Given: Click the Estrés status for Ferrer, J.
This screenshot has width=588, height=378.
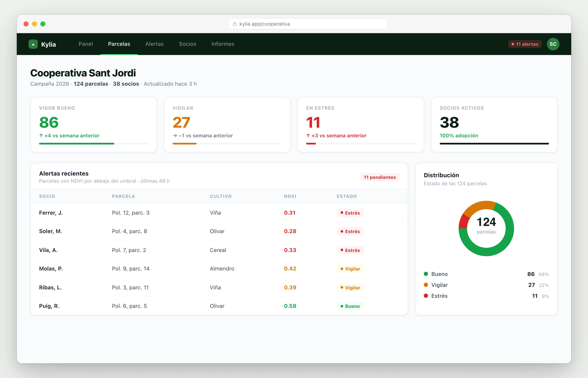Looking at the screenshot, I should (x=350, y=213).
